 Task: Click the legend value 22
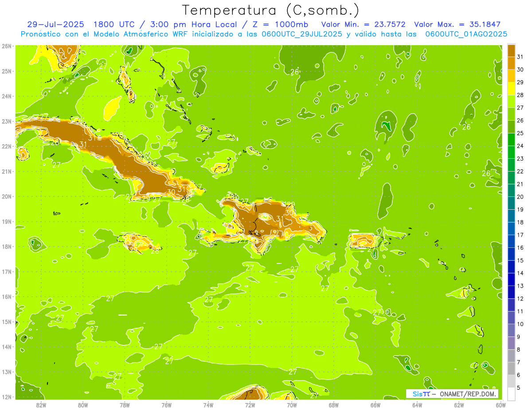pos(520,172)
